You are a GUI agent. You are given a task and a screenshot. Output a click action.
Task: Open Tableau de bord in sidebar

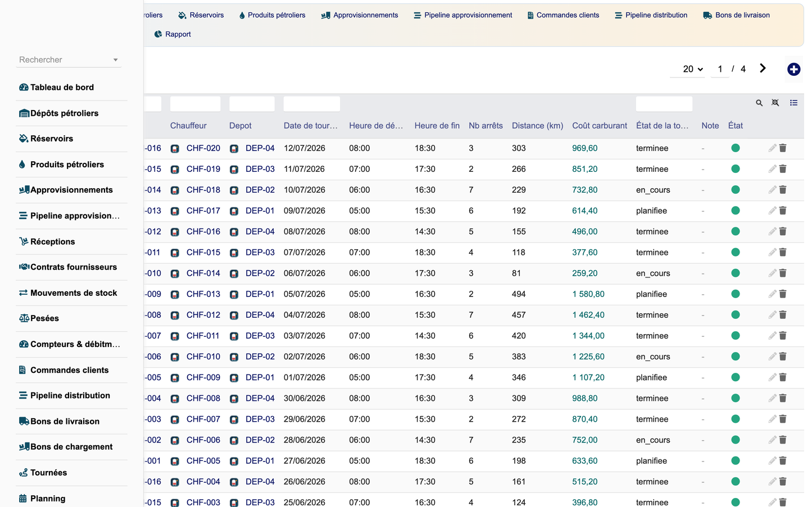click(62, 88)
